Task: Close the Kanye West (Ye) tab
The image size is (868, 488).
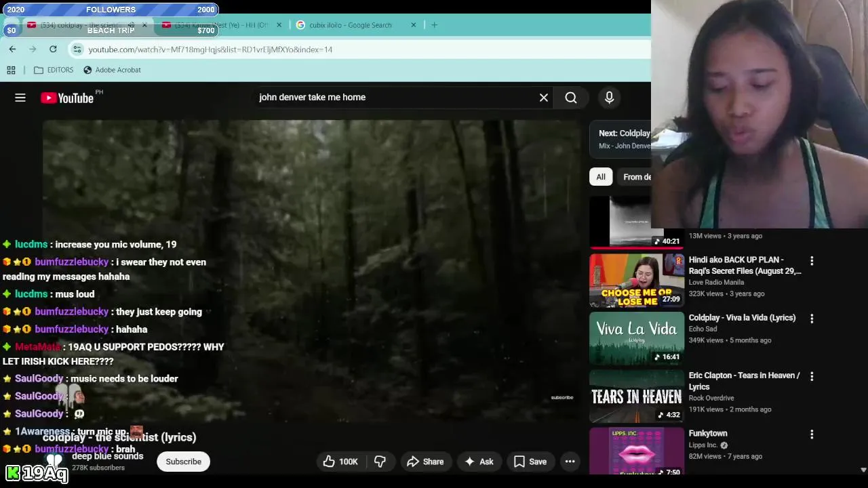Action: [279, 25]
